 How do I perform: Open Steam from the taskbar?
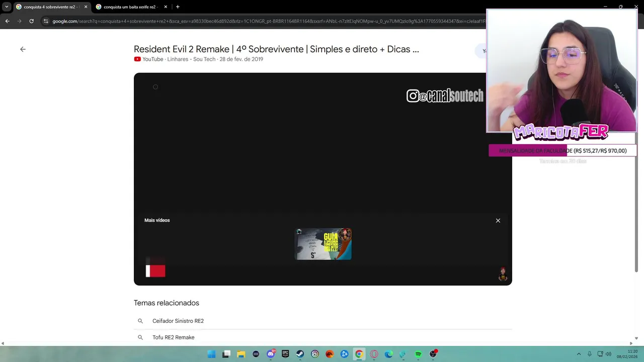pyautogui.click(x=300, y=354)
